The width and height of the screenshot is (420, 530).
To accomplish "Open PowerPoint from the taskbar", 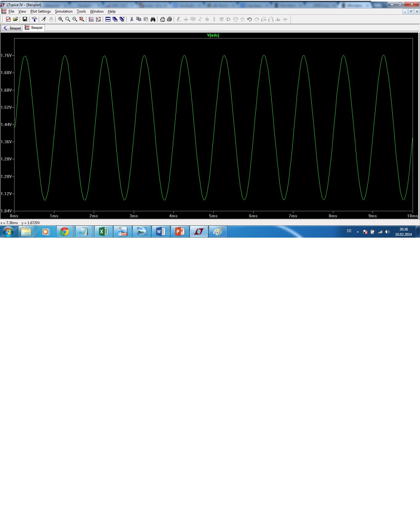I will point(180,231).
